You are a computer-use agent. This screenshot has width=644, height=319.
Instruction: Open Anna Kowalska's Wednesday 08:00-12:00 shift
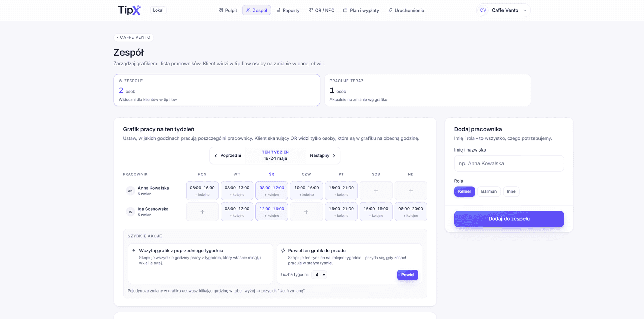272,191
